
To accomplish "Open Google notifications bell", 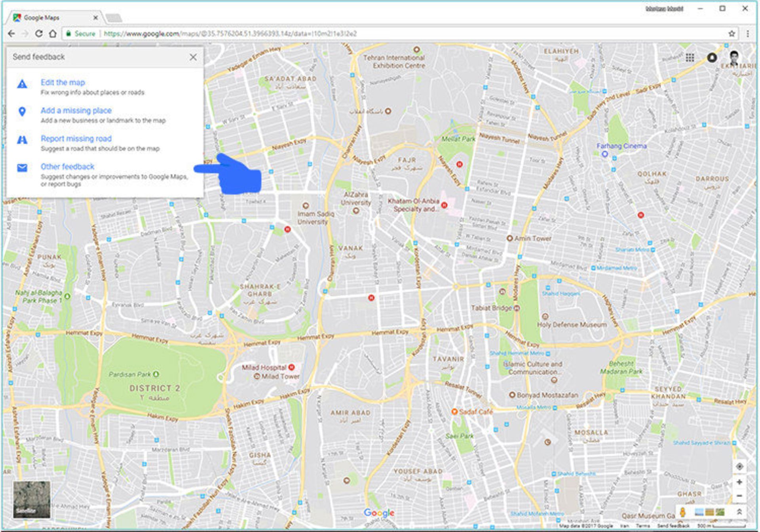I will coord(712,58).
